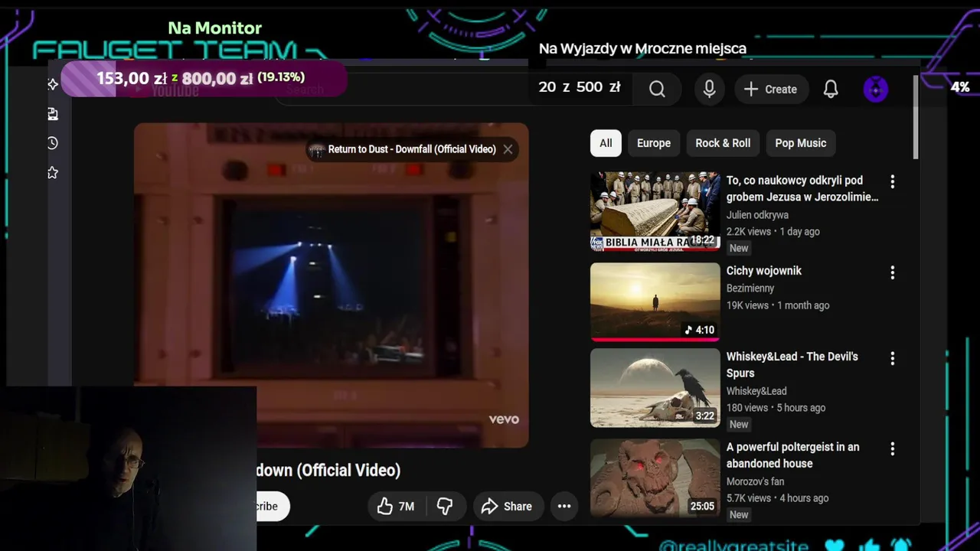Click the '153,00 zł z 800,00 zł' goal bar
The image size is (980, 551).
tap(204, 78)
